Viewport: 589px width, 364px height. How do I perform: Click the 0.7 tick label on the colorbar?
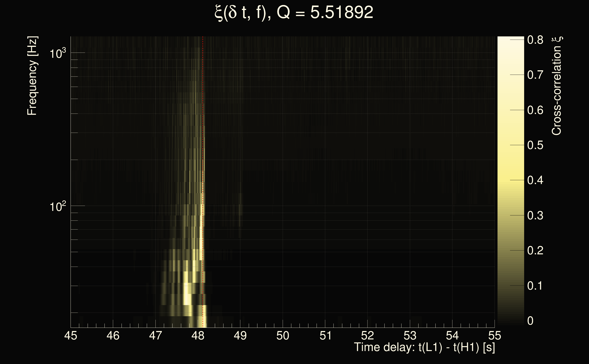tap(535, 75)
